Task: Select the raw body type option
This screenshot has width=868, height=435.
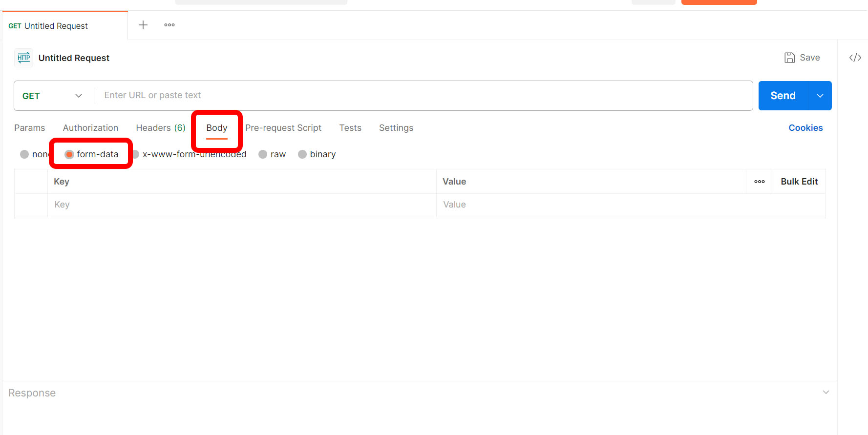Action: click(x=263, y=154)
